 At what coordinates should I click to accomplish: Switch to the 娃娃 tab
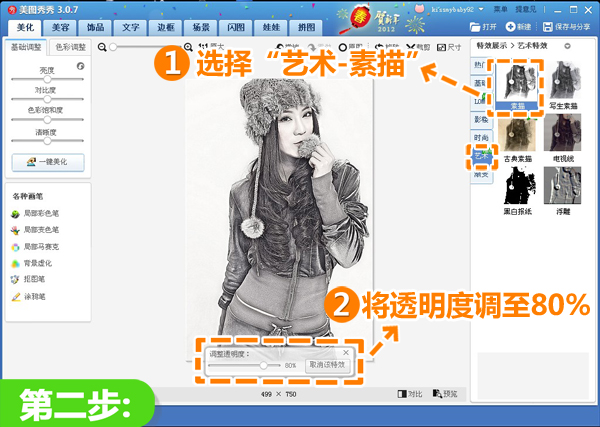[271, 28]
